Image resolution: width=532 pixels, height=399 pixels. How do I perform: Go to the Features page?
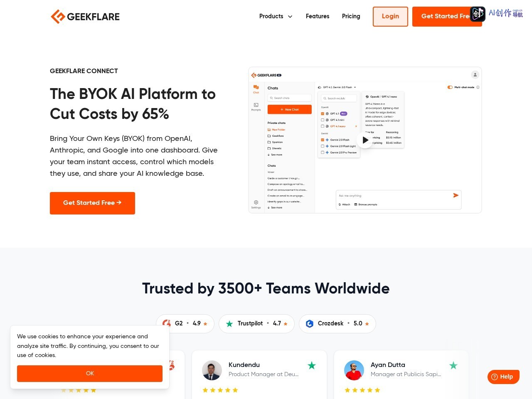click(x=318, y=16)
